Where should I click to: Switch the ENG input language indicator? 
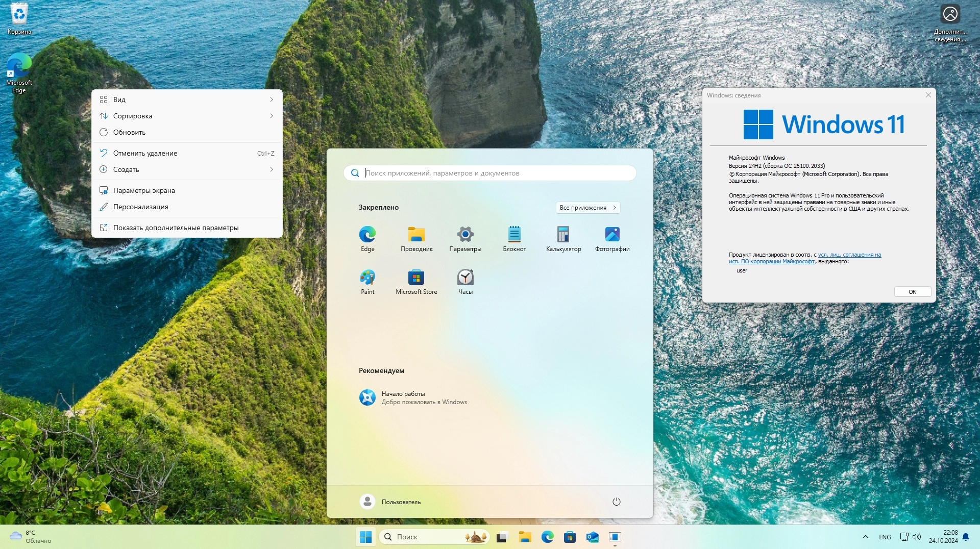pos(885,537)
